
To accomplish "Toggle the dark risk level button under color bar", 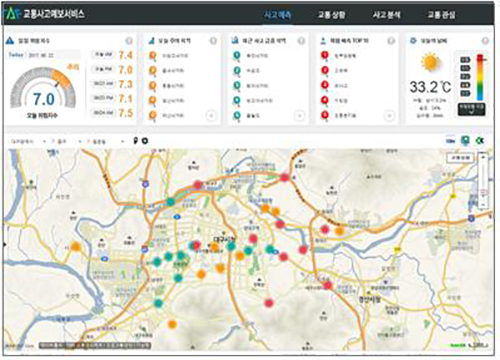I will click(x=471, y=109).
